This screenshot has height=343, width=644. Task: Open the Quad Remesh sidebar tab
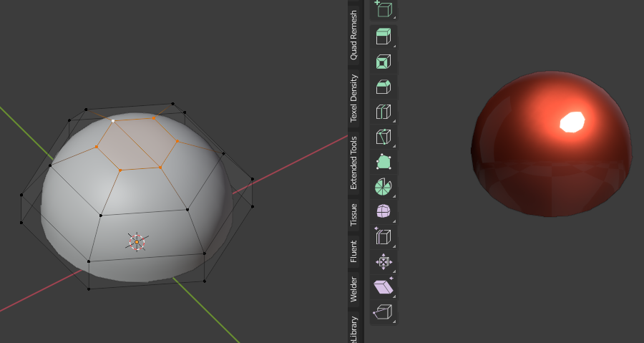353,35
